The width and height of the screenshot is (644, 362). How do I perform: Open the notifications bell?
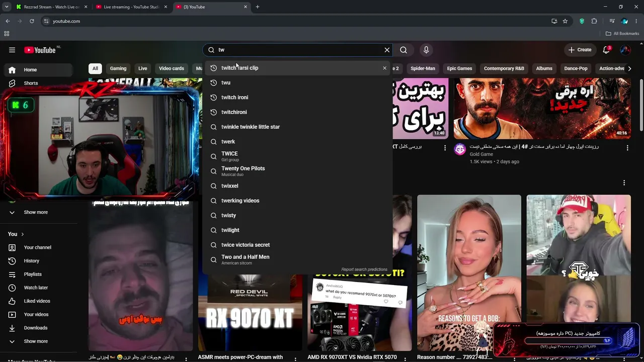click(606, 50)
